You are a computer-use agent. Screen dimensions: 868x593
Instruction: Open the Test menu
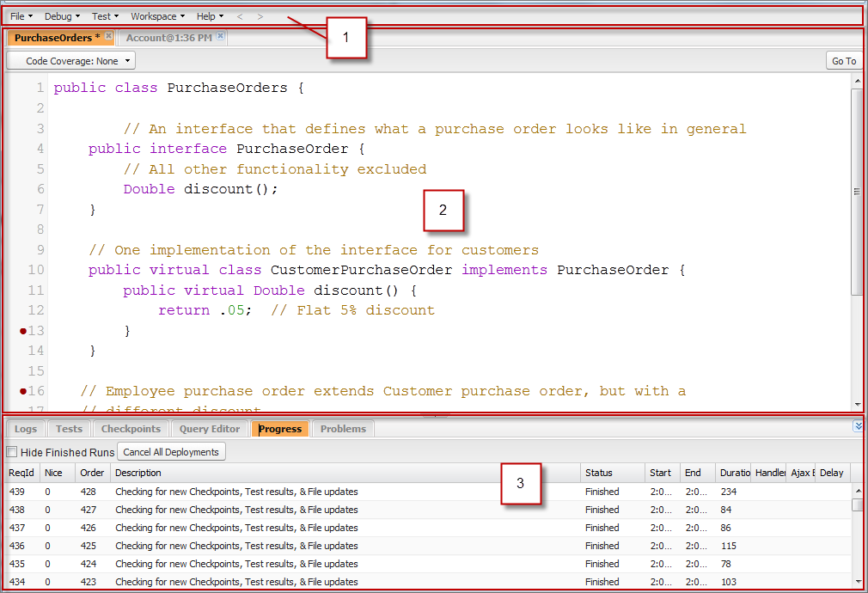105,16
